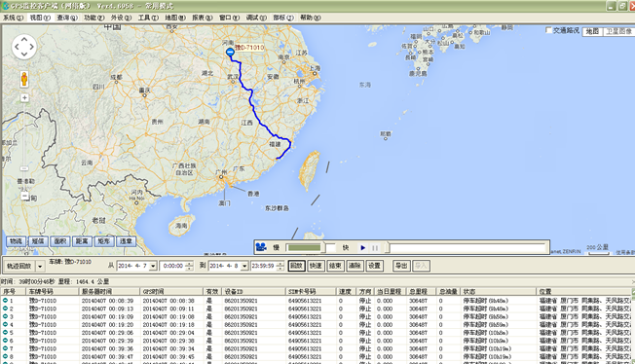This screenshot has height=364, width=635.
Task: Select record row 3 icon
Action: pyautogui.click(x=5, y=316)
